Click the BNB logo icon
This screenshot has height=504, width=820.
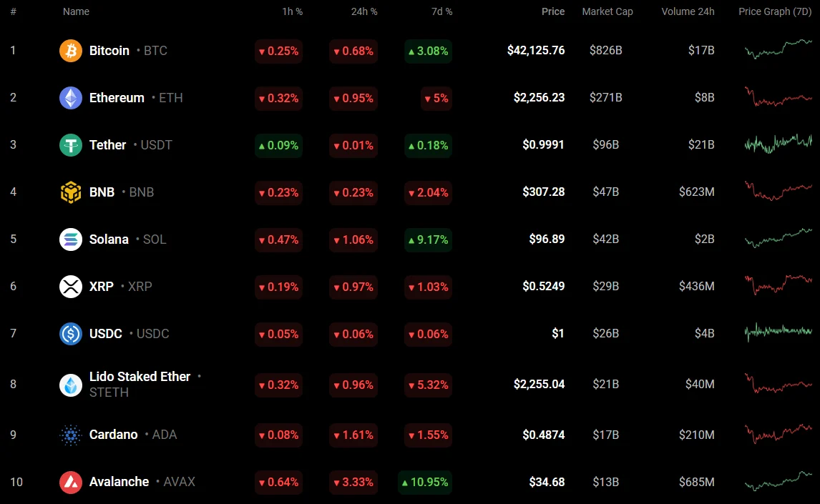[x=71, y=192]
